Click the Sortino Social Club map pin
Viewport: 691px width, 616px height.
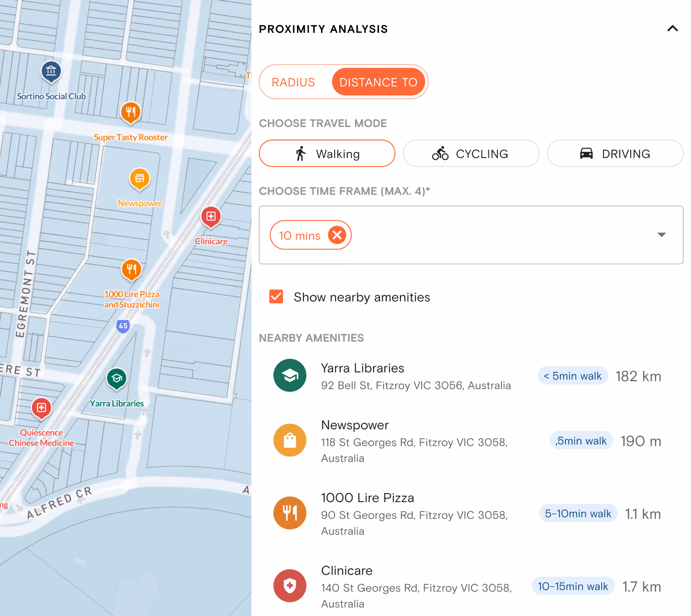pos(51,72)
